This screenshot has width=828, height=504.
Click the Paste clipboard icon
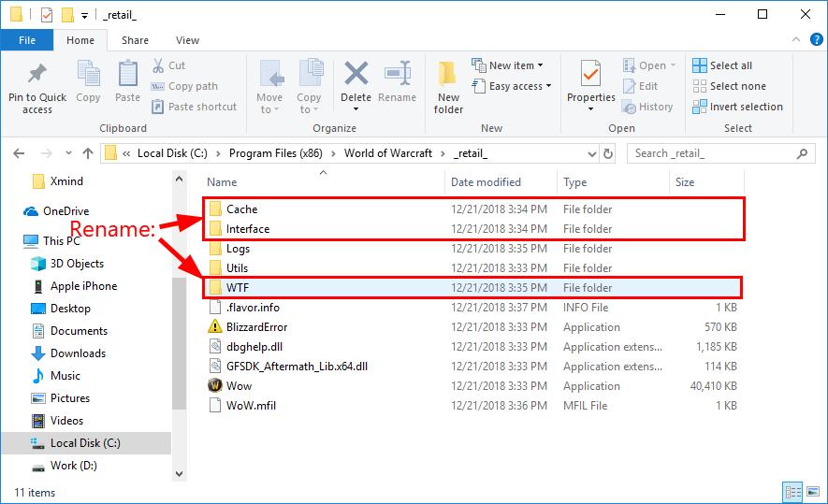[x=128, y=74]
